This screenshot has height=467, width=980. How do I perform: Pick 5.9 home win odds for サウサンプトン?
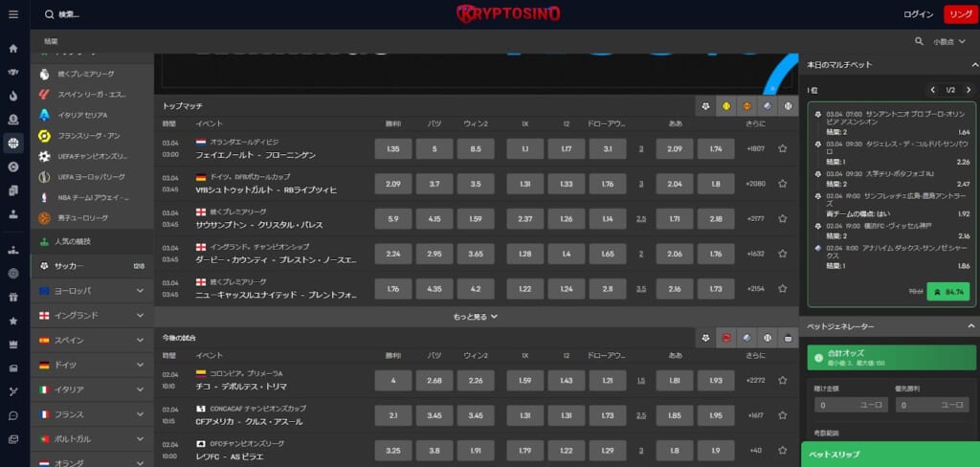point(393,219)
